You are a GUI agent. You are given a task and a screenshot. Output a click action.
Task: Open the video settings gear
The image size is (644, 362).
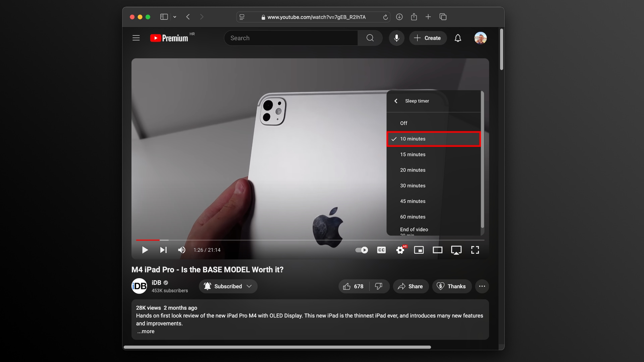pos(400,250)
